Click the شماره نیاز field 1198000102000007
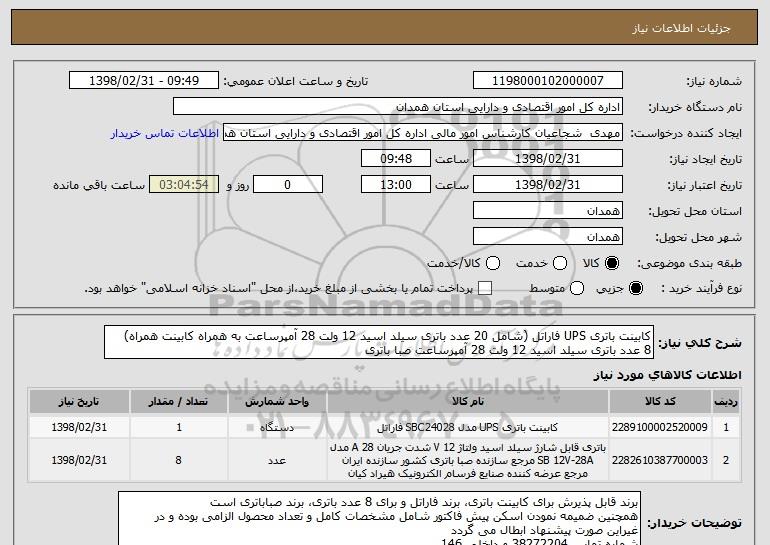The height and width of the screenshot is (545, 770). (x=548, y=81)
